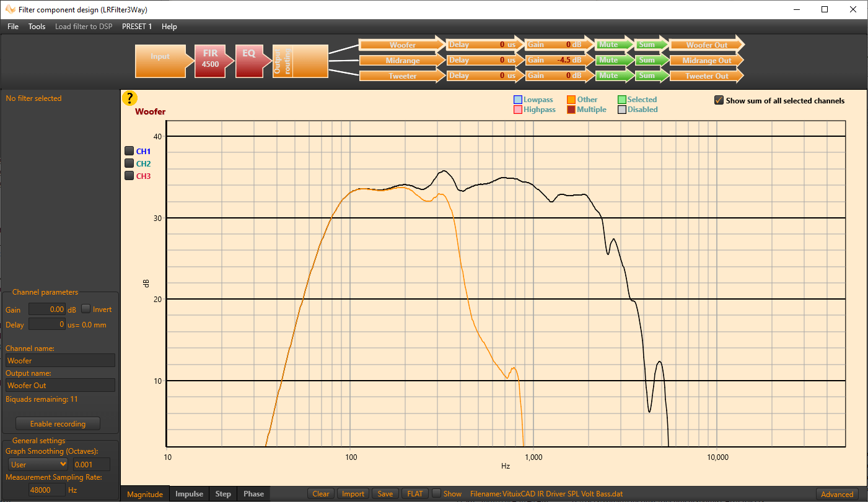Switch to the Step tab

223,494
